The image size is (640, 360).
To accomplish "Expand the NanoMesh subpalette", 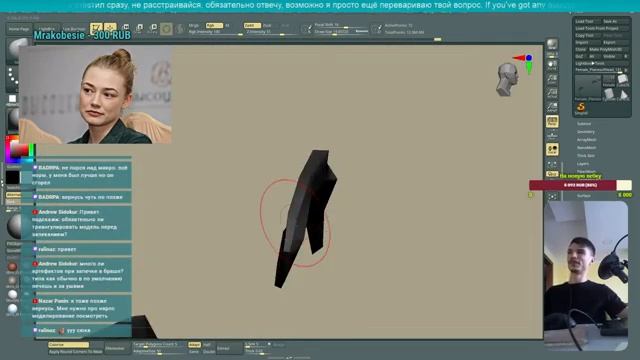I will coord(587,148).
